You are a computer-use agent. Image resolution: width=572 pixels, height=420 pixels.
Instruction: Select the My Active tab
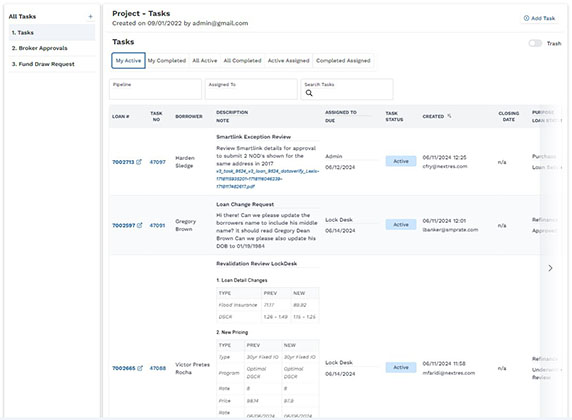[x=128, y=61]
